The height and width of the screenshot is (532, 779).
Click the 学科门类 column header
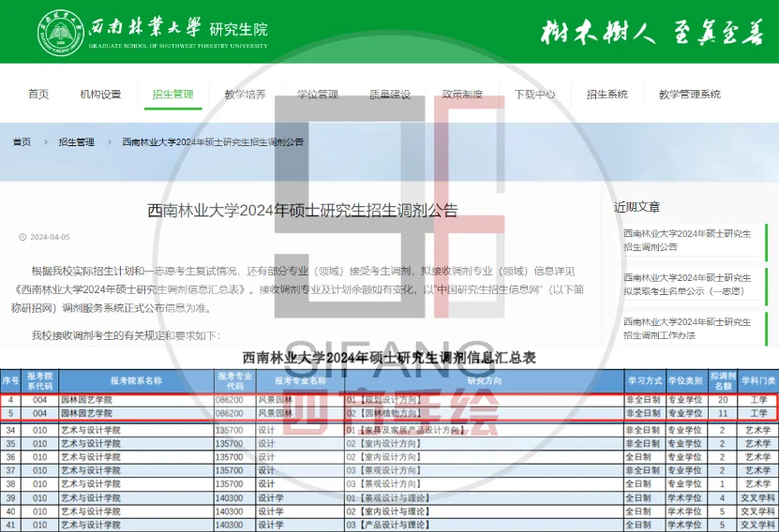pyautogui.click(x=758, y=381)
